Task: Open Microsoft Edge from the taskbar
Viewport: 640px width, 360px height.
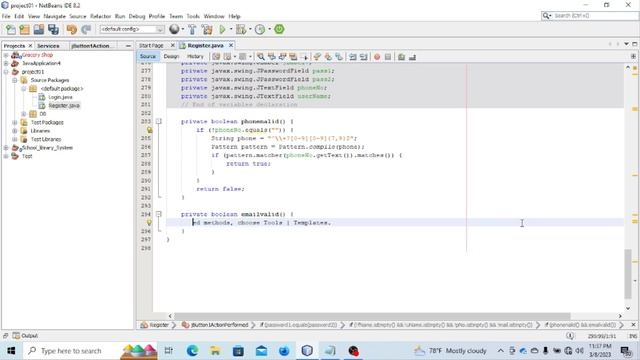Action: coord(192,351)
